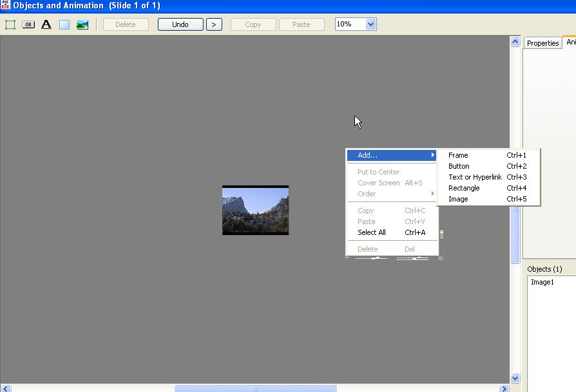Click Copy in the context menu
Screen dimensions: 576x392
392,210
